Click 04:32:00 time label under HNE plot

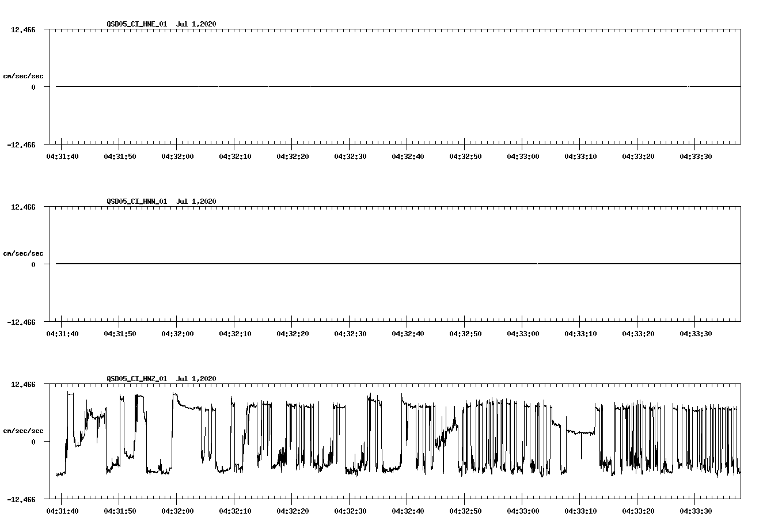click(177, 157)
